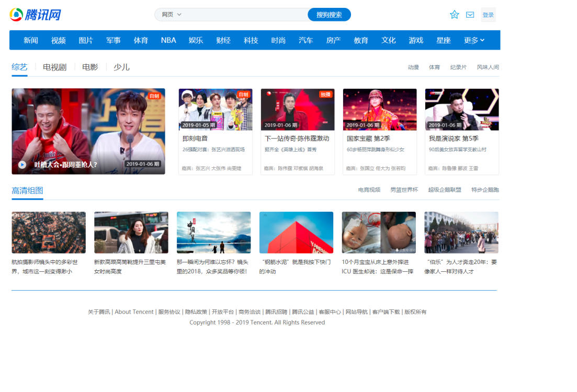Image resolution: width=577 pixels, height=392 pixels.
Task: Switch to the 电影 tab
Action: 90,67
